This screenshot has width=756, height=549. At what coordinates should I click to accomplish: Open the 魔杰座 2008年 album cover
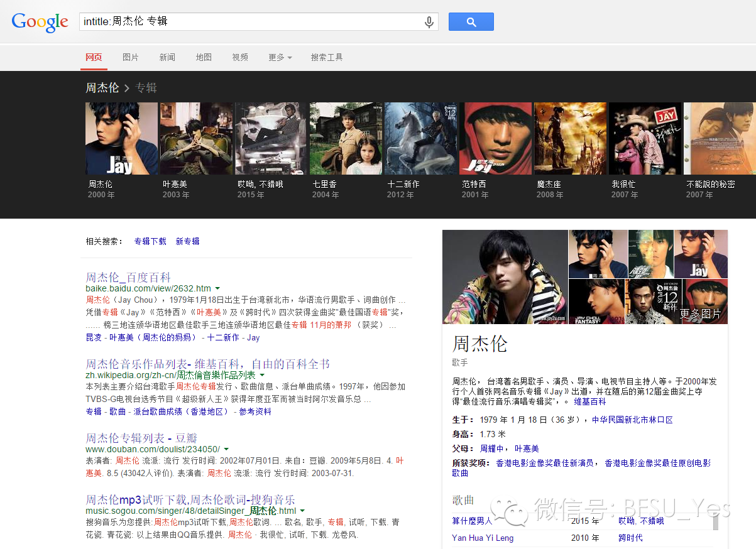[x=570, y=139]
